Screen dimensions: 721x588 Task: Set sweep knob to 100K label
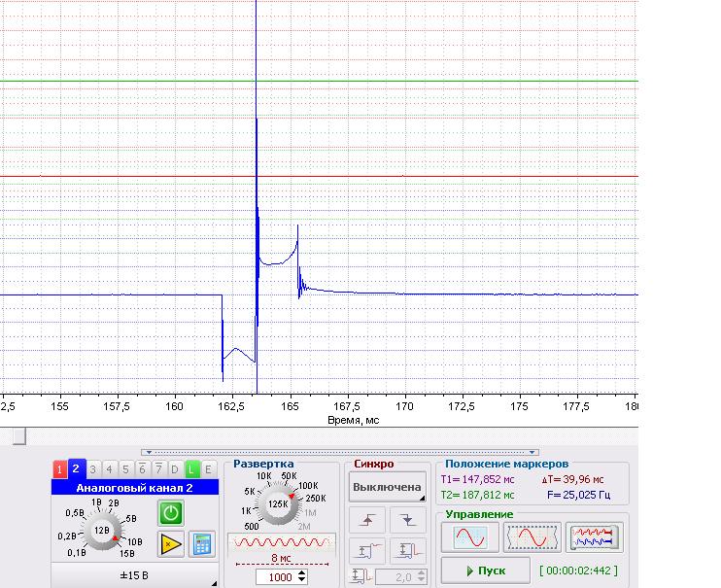[309, 485]
